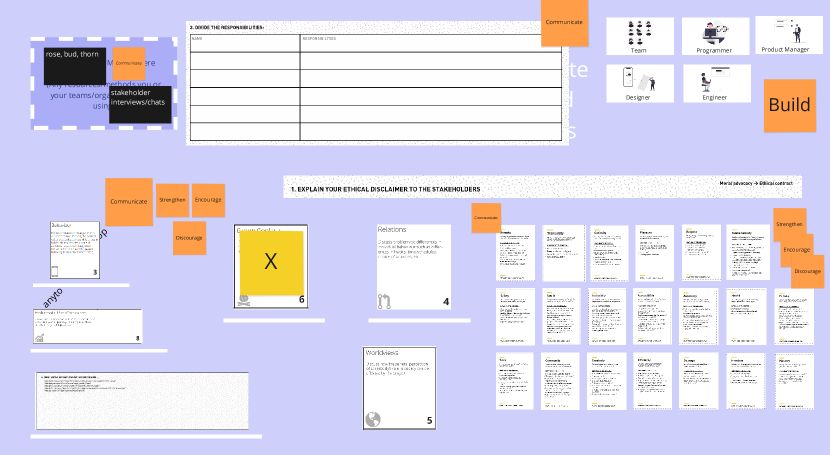Click the first empty cell under NAME
The image size is (830, 455).
(x=245, y=60)
